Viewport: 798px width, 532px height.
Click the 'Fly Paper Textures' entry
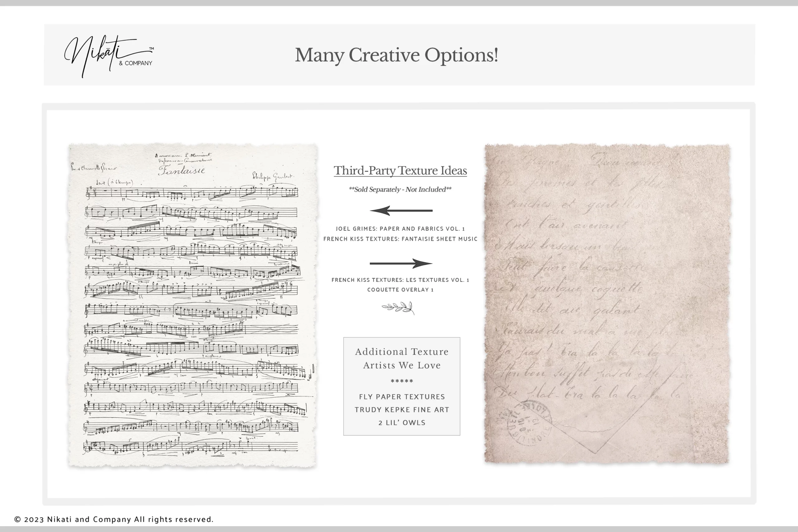(x=402, y=397)
